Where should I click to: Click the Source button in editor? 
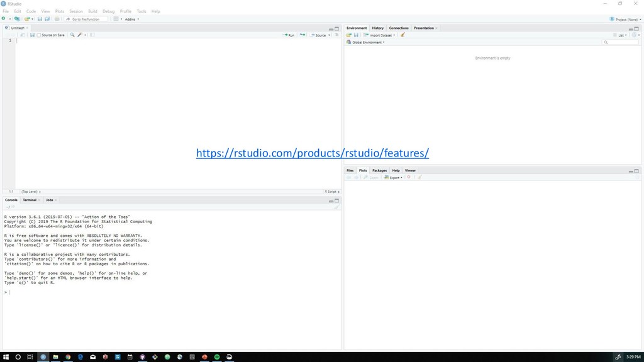pos(318,35)
